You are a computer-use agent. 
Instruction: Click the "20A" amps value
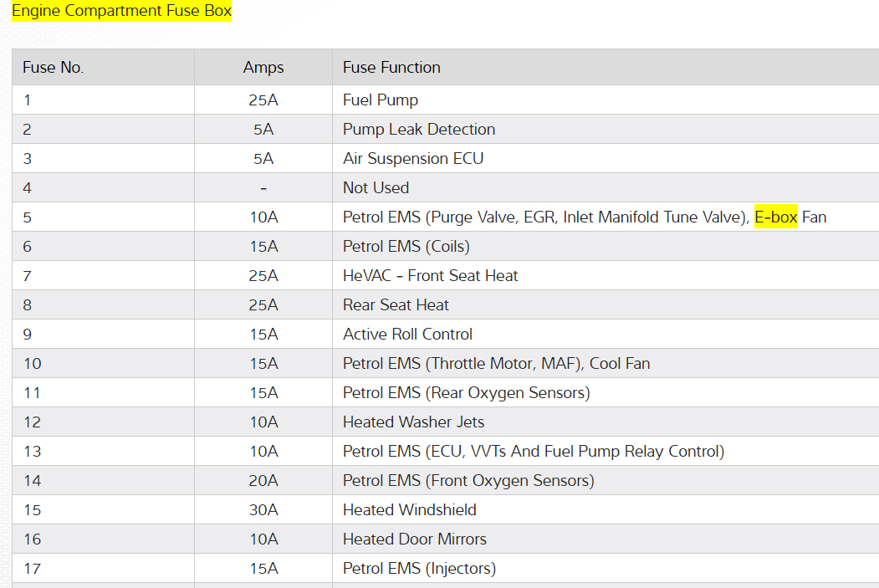click(x=263, y=481)
